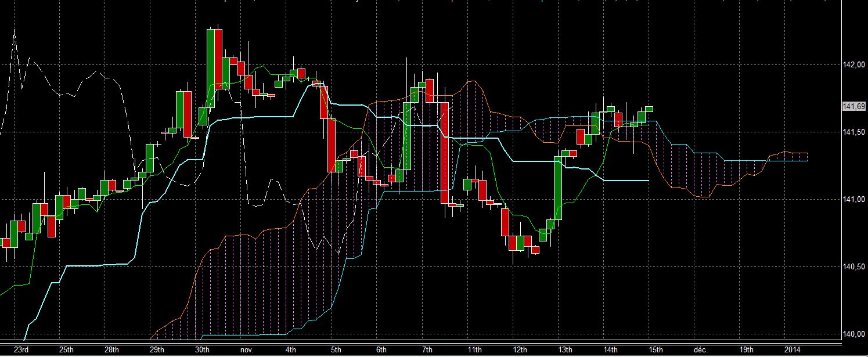The height and width of the screenshot is (357, 868).
Task: Click the current price tag 141,69
Action: tap(853, 106)
